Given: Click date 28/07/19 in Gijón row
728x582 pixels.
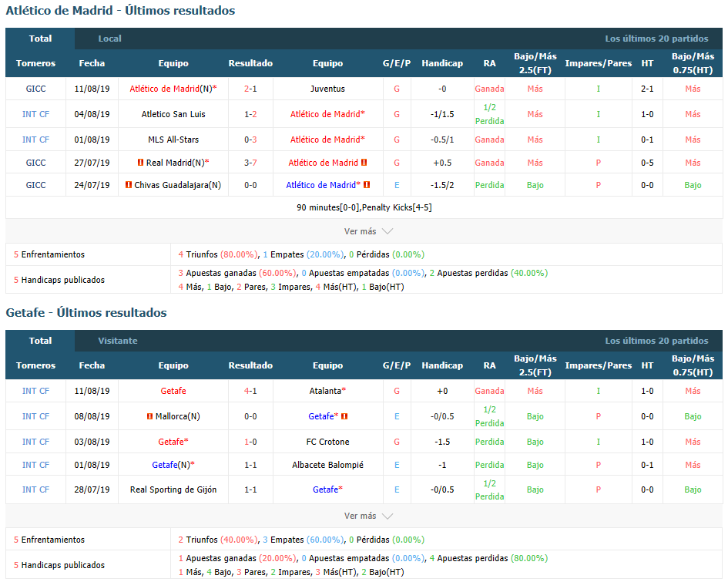Looking at the screenshot, I should pos(92,489).
